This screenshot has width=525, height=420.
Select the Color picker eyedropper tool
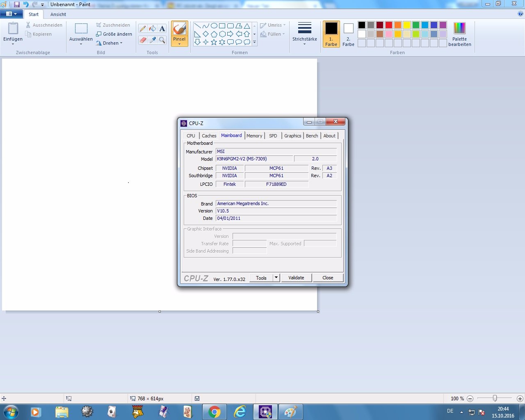153,40
